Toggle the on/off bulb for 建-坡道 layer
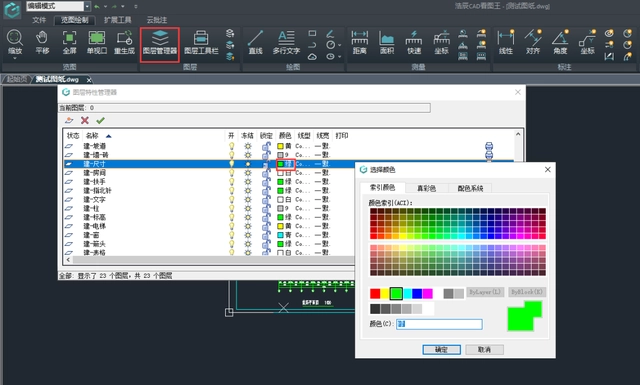640x385 pixels. pos(231,146)
